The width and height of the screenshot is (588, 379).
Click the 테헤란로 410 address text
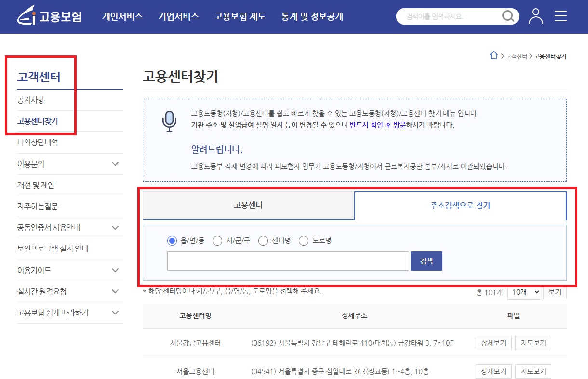coord(352,343)
